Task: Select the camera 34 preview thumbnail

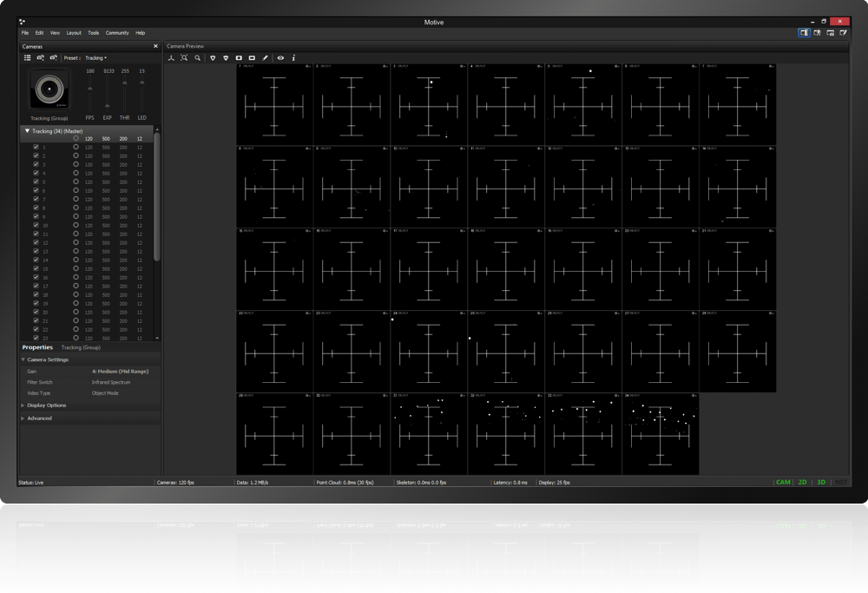Action: [660, 434]
